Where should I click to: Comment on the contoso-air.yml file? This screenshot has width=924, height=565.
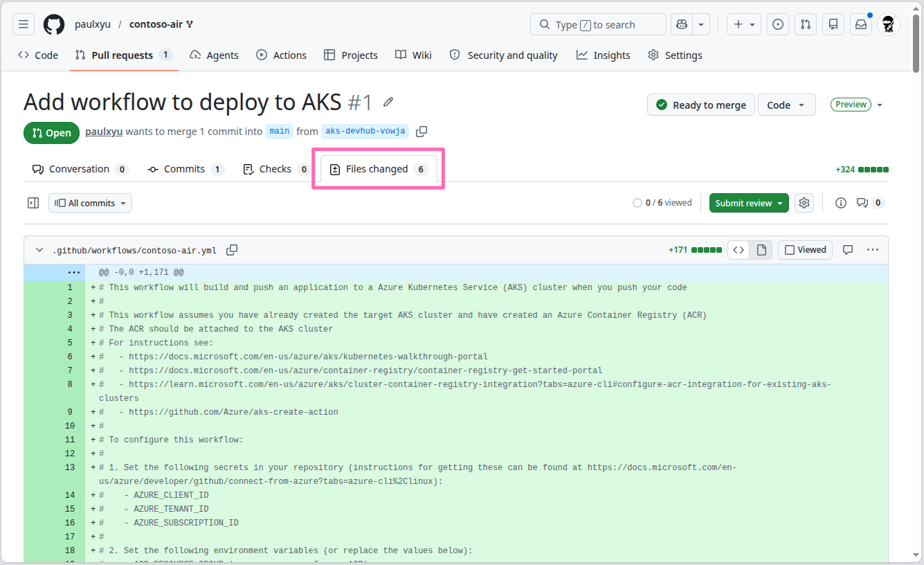pyautogui.click(x=848, y=250)
